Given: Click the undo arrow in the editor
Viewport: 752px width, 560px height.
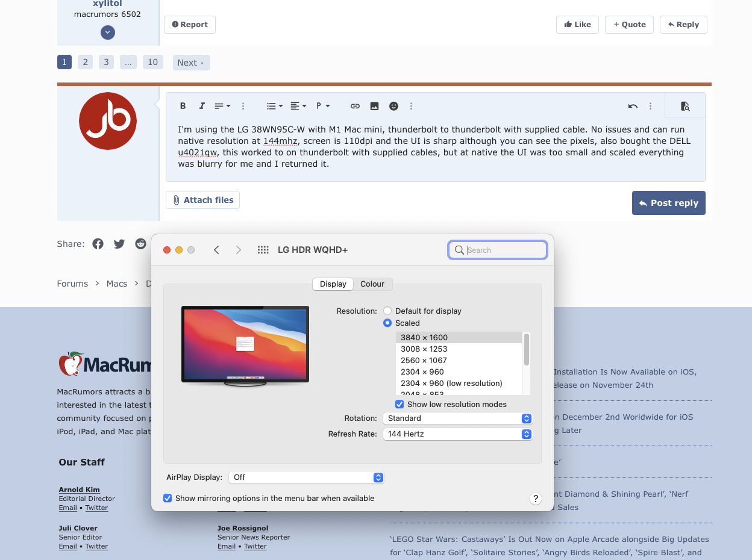Looking at the screenshot, I should [x=633, y=106].
